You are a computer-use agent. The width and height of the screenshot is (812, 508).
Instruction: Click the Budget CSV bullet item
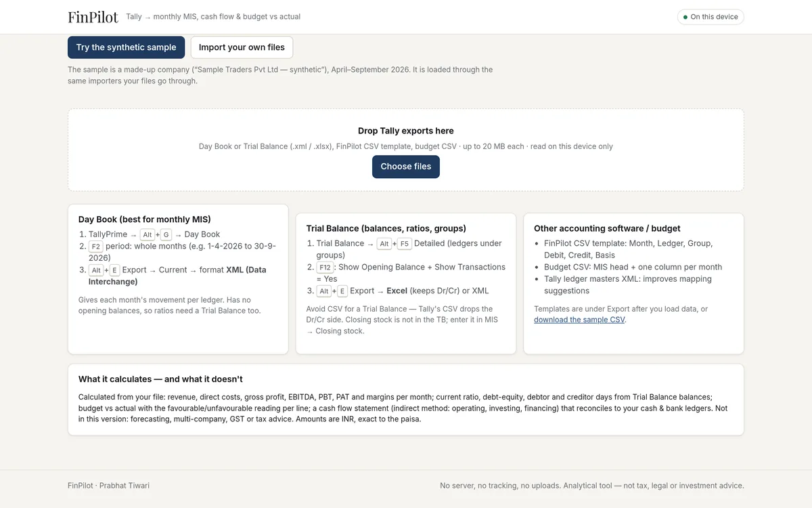(633, 267)
